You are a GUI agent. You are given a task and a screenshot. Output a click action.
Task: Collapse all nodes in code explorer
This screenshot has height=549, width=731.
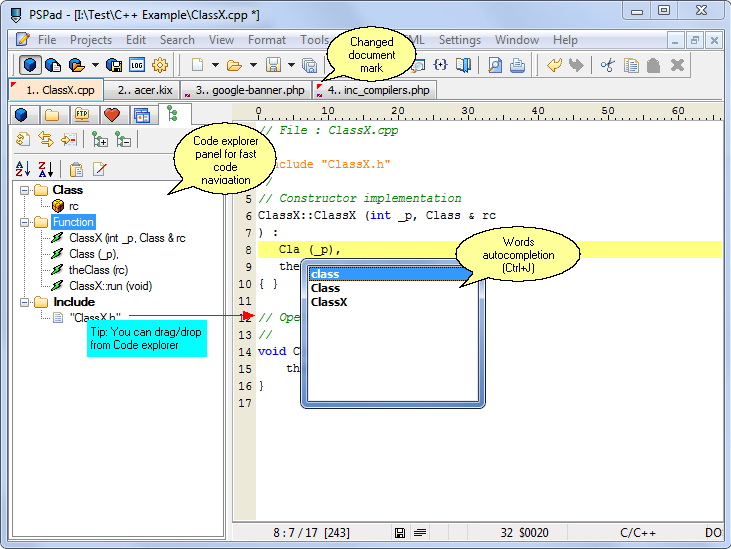pos(123,140)
